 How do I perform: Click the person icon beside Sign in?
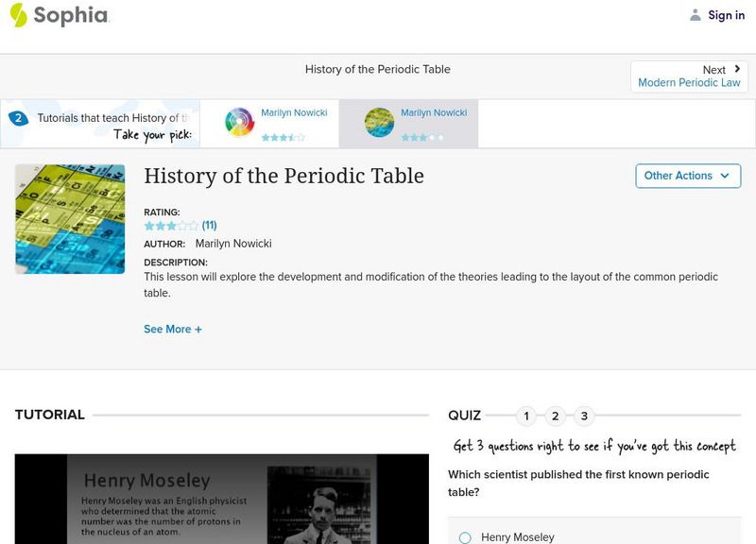tap(694, 14)
